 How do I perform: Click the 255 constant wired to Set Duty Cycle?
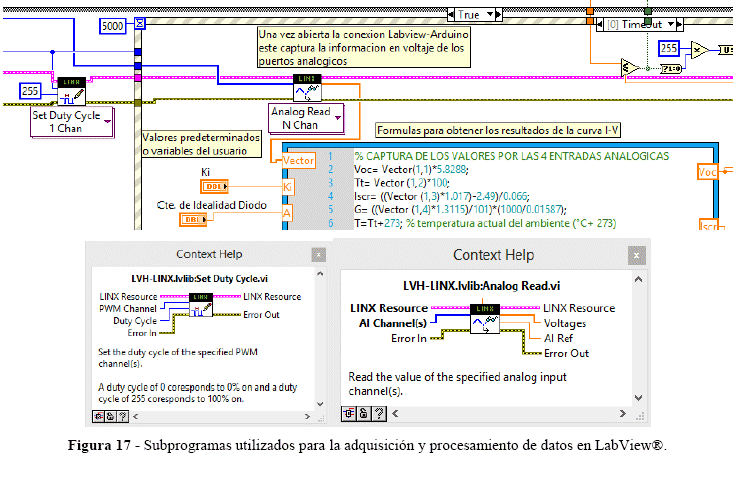coord(30,91)
